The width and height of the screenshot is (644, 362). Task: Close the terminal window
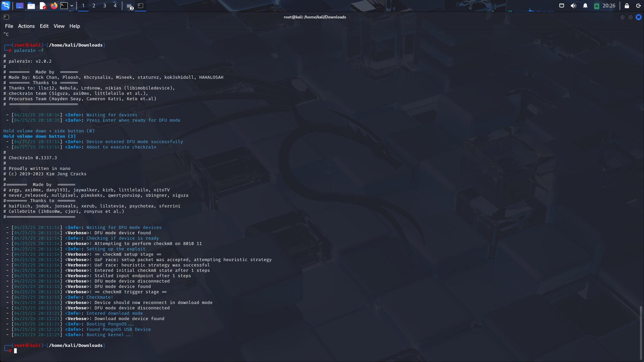coord(639,17)
